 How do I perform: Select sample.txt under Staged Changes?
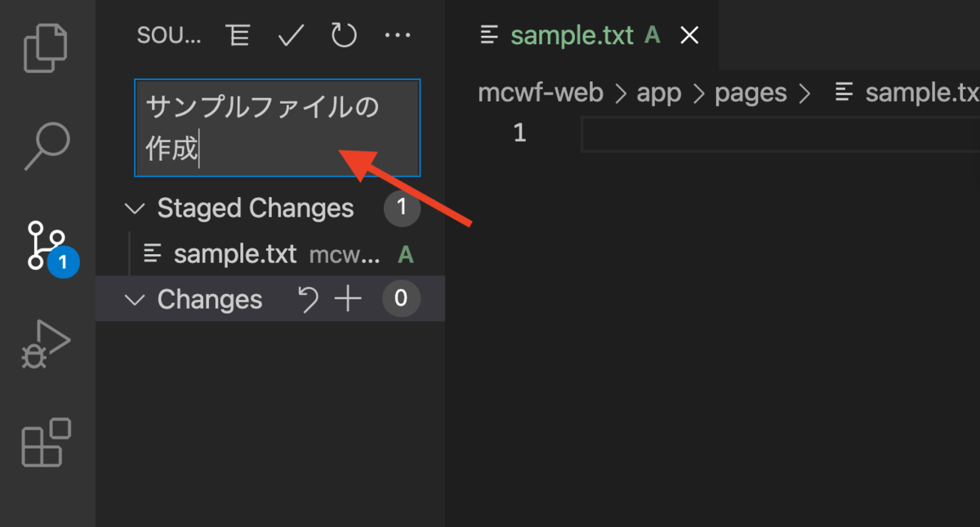coord(235,254)
